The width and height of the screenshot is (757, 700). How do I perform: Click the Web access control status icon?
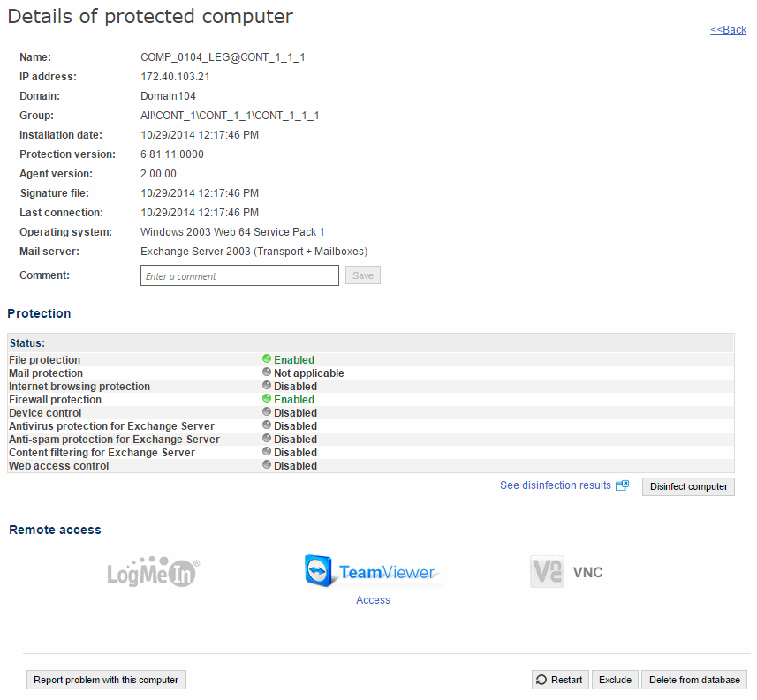click(x=267, y=465)
